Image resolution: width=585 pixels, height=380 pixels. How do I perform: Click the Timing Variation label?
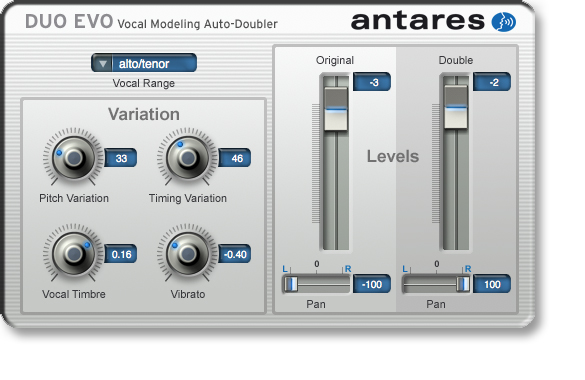(188, 198)
